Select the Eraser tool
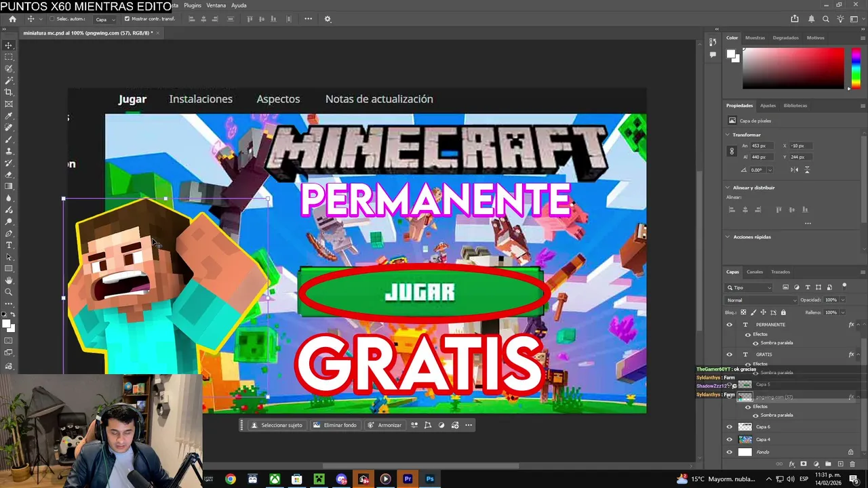The image size is (868, 488). click(x=9, y=174)
